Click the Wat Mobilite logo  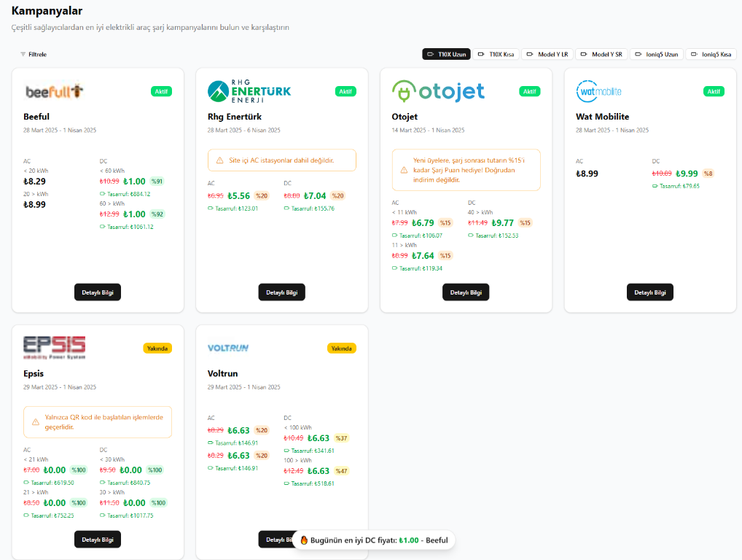coord(599,91)
